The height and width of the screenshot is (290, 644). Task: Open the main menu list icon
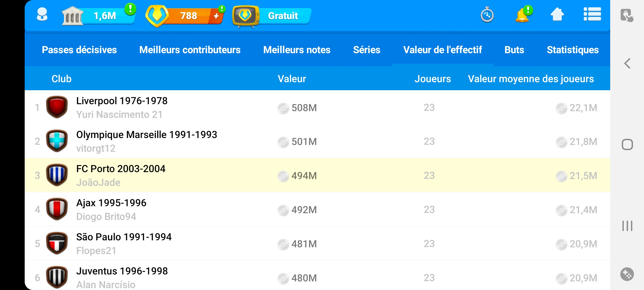592,15
